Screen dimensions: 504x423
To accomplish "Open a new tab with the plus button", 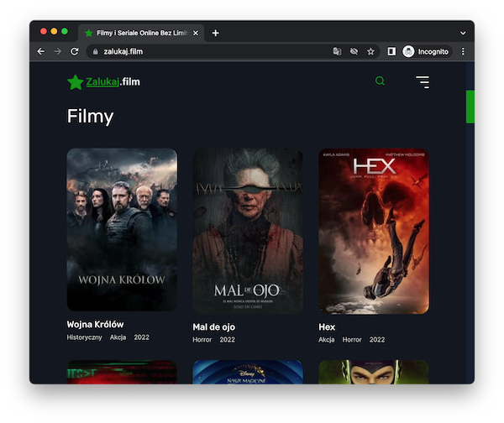I will [x=215, y=33].
